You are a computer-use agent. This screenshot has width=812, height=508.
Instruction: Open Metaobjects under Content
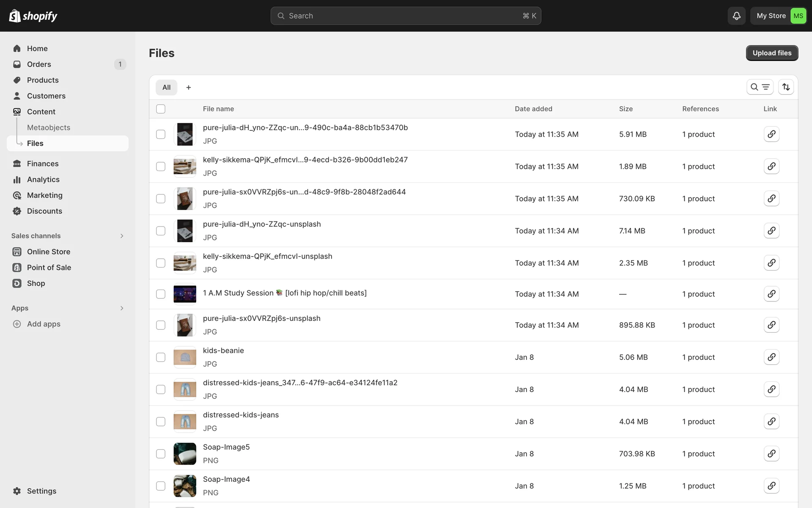pyautogui.click(x=49, y=127)
